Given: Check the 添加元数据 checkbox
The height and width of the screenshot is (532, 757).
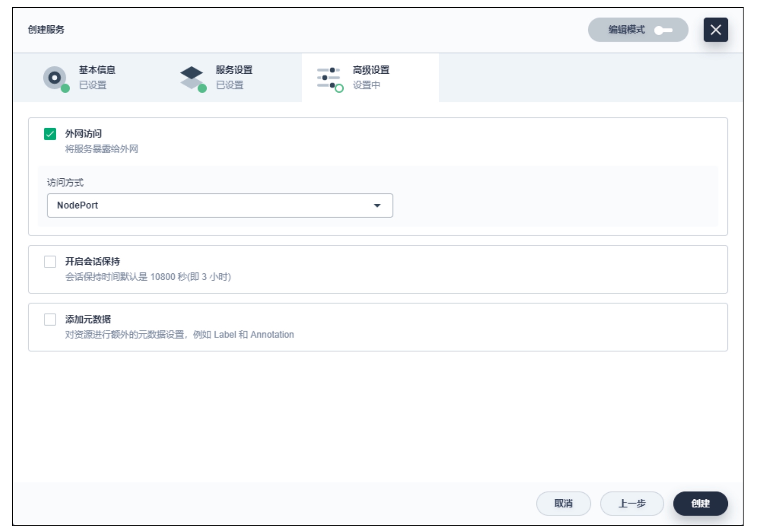Looking at the screenshot, I should (x=50, y=319).
